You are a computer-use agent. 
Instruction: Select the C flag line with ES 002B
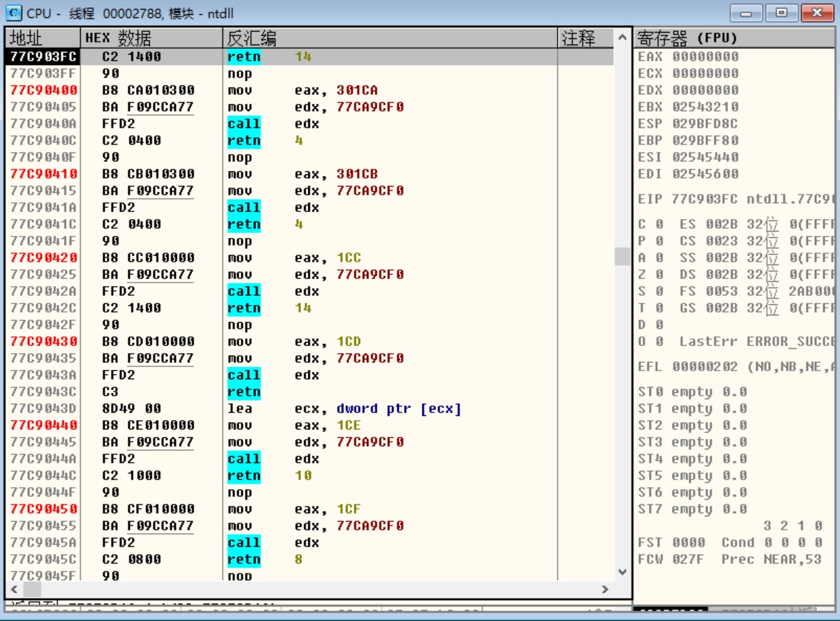[x=736, y=224]
